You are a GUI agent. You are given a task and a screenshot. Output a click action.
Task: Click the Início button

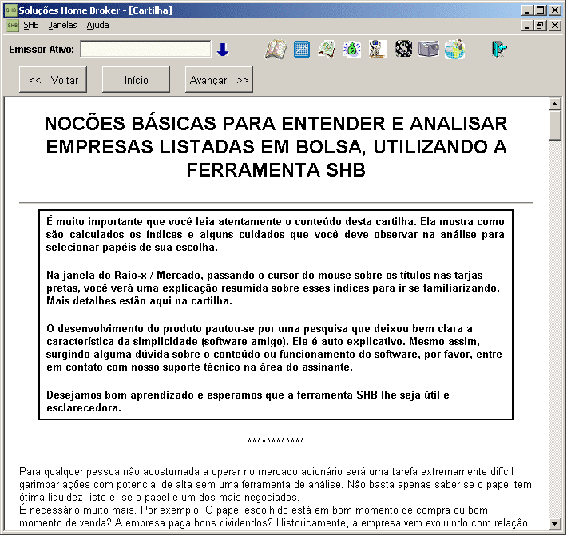click(136, 79)
